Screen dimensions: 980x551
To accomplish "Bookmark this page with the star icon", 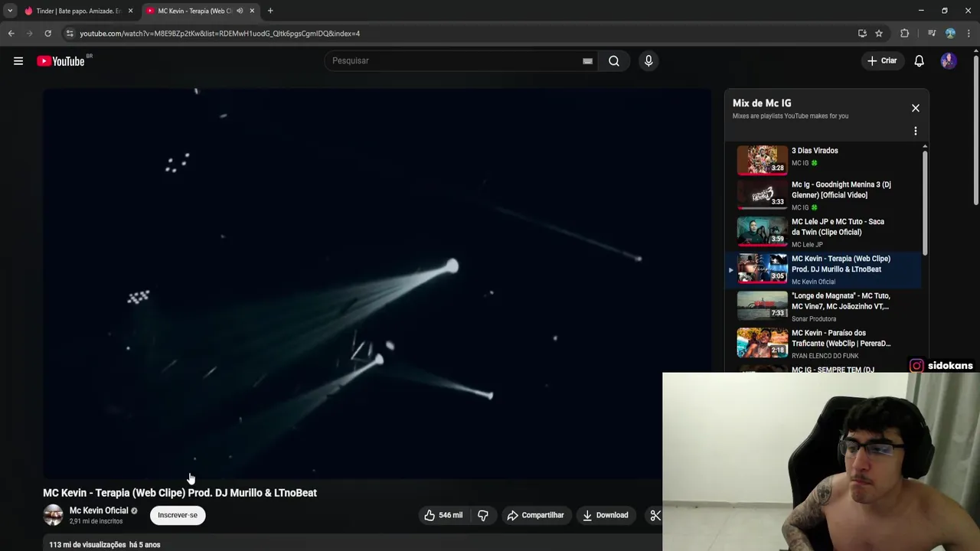I will pyautogui.click(x=879, y=34).
